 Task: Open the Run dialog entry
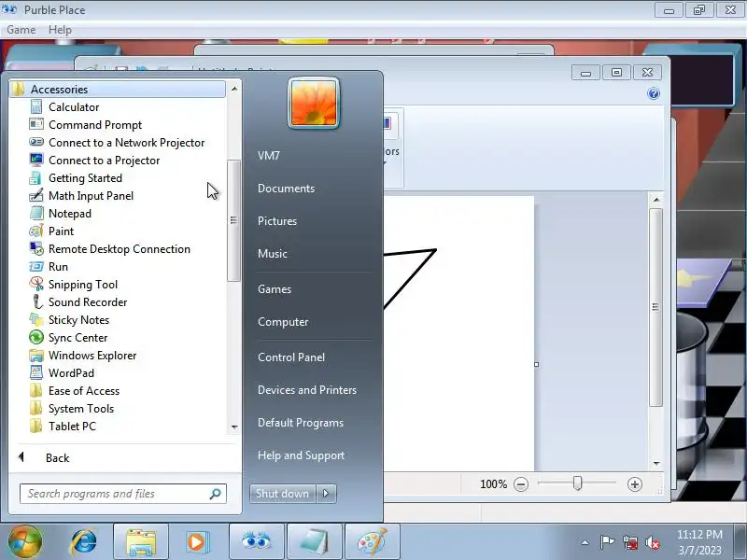58,267
